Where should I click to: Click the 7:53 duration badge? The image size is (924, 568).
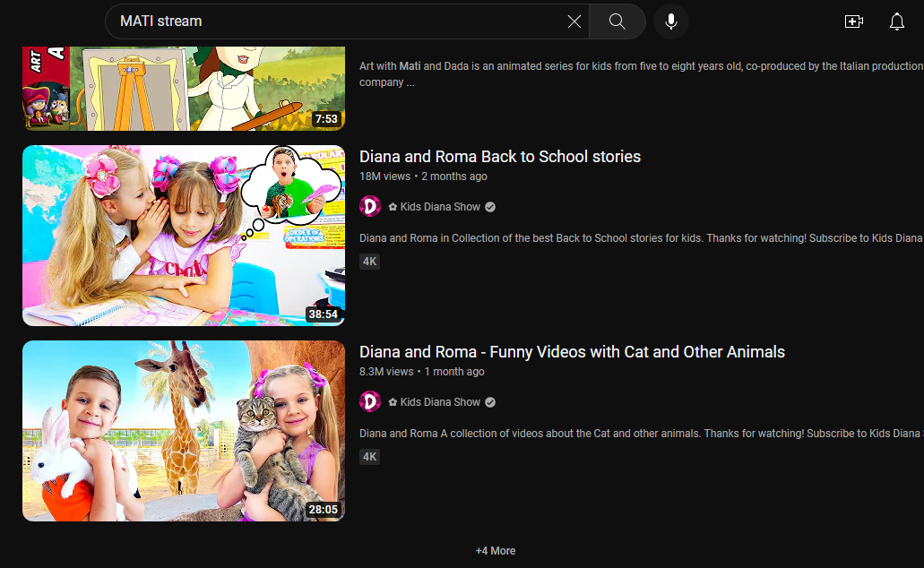326,119
